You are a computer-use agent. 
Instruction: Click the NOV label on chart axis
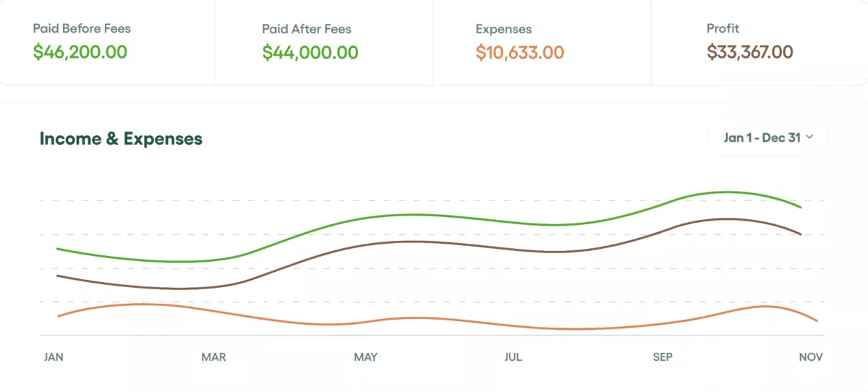[812, 357]
